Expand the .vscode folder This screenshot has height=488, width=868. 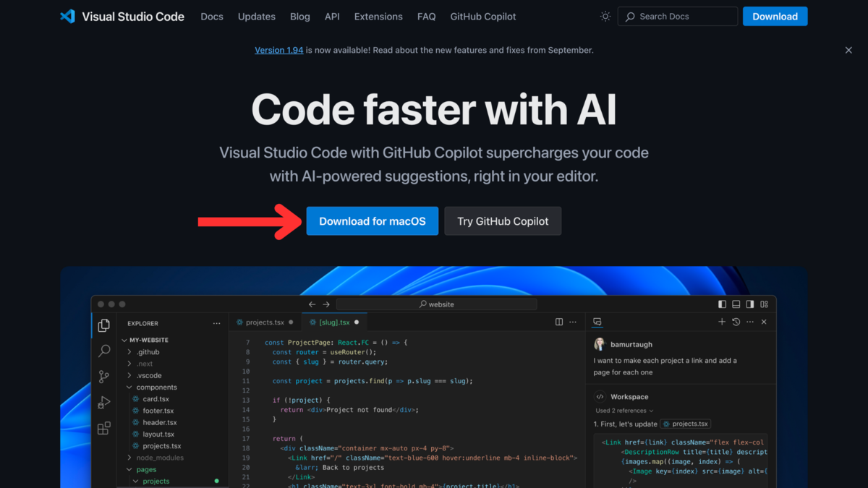coord(129,375)
